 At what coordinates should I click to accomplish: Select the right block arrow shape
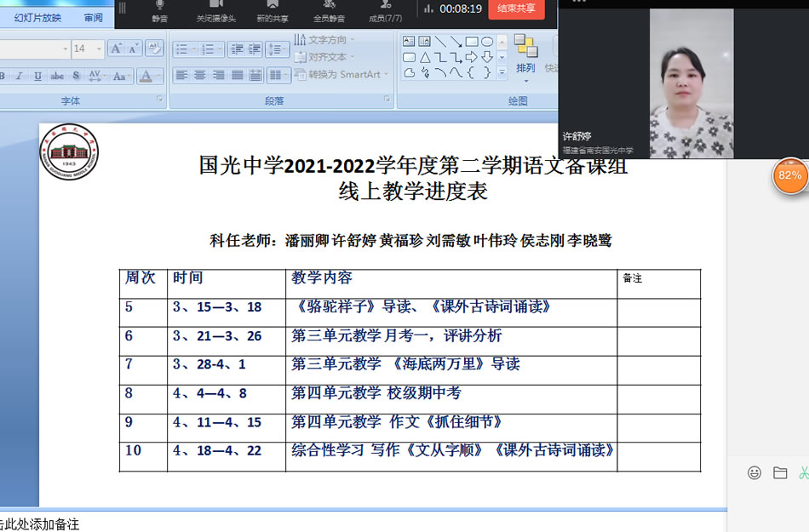(472, 57)
